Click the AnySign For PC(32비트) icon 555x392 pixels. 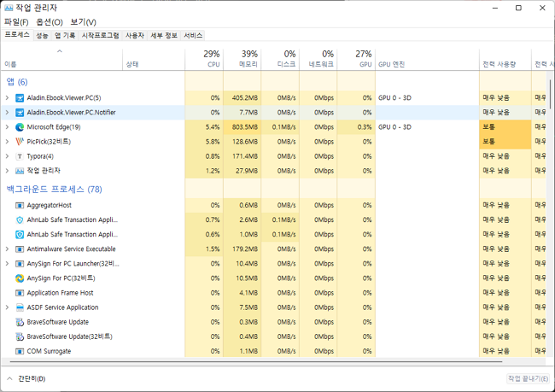(20, 278)
